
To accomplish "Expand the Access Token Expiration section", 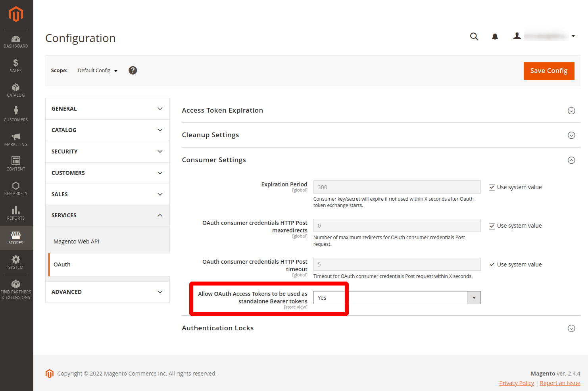I will pos(381,110).
